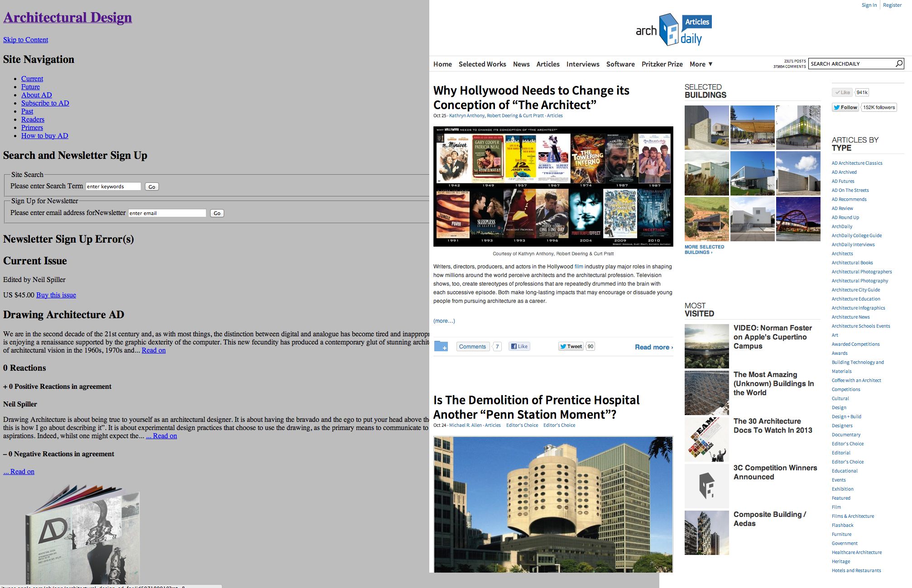This screenshot has width=912, height=588.
Task: Click the Register link
Action: (x=892, y=5)
